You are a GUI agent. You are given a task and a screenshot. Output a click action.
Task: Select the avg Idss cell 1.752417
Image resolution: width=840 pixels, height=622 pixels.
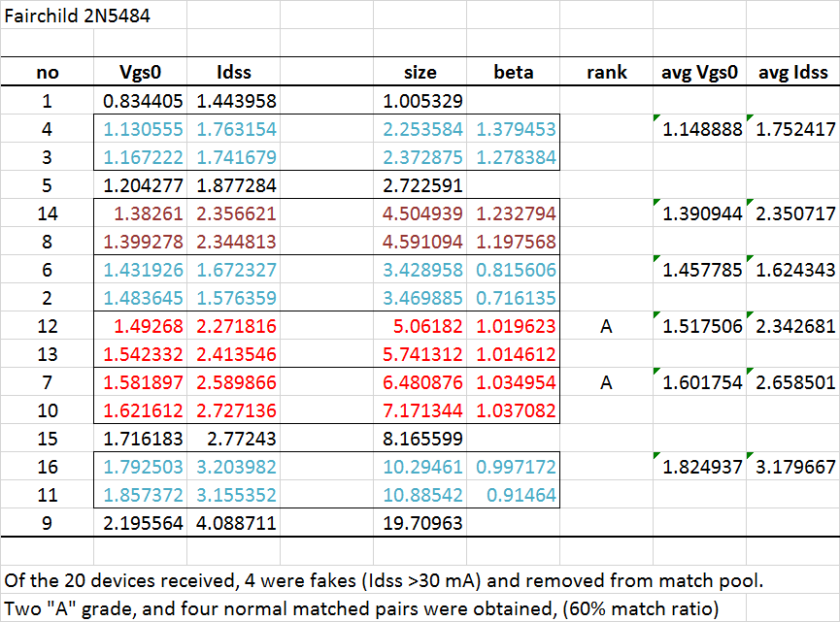click(x=792, y=128)
